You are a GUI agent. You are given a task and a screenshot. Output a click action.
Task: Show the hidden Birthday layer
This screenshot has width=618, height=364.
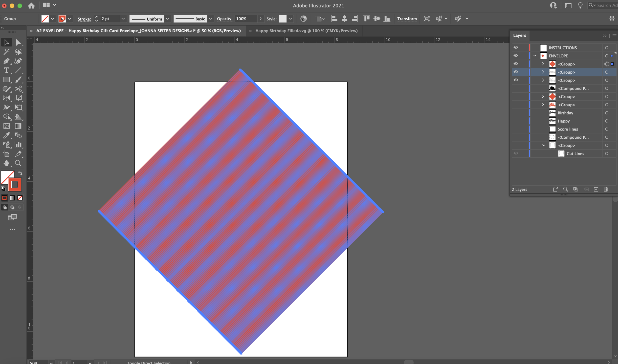point(516,113)
